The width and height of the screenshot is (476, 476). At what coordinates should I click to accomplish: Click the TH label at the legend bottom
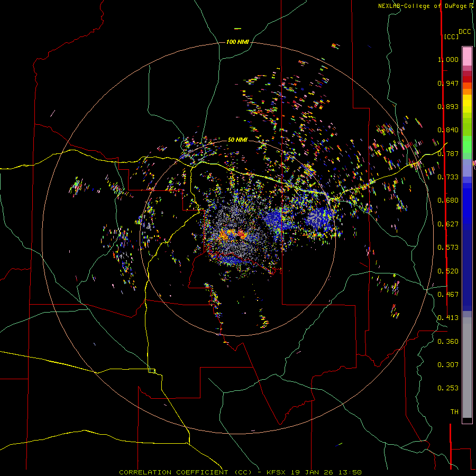(454, 412)
